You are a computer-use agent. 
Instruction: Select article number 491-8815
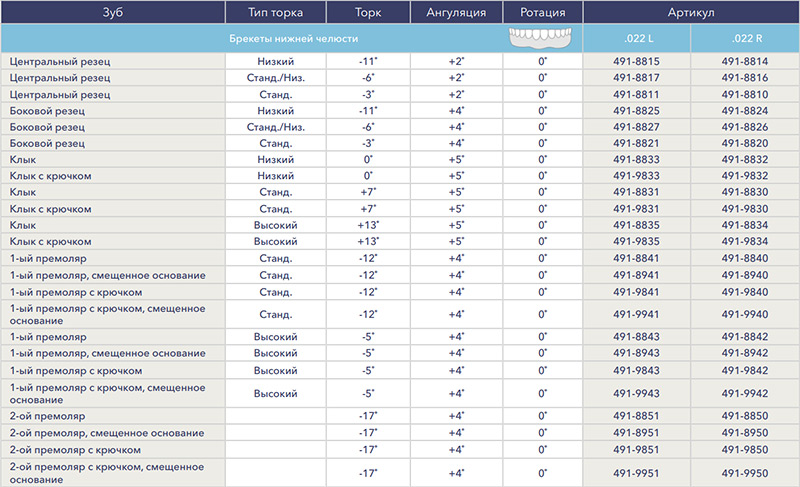[636, 61]
